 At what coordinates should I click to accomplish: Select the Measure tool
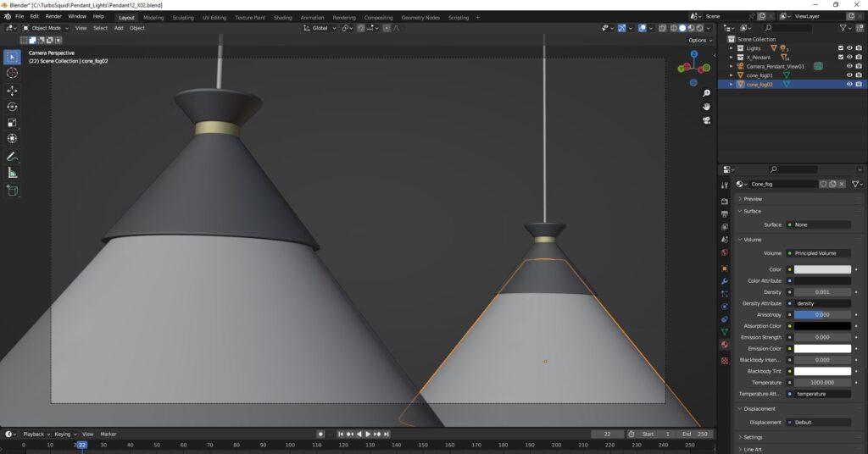[x=12, y=173]
